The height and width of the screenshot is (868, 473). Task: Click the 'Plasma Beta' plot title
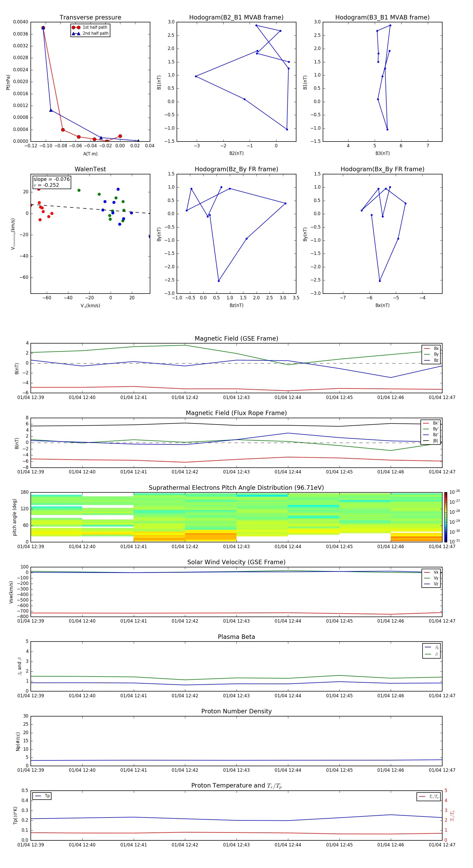(236, 637)
